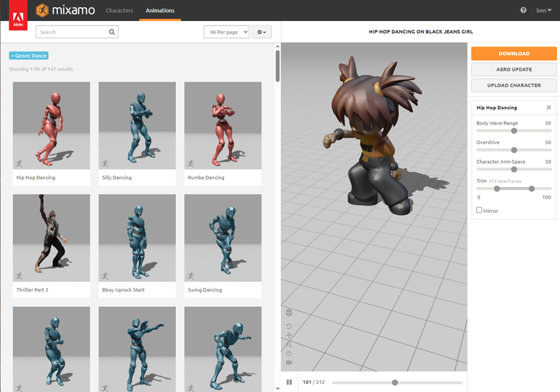Open the 96 Per page dropdown
The image size is (560, 392).
click(226, 32)
